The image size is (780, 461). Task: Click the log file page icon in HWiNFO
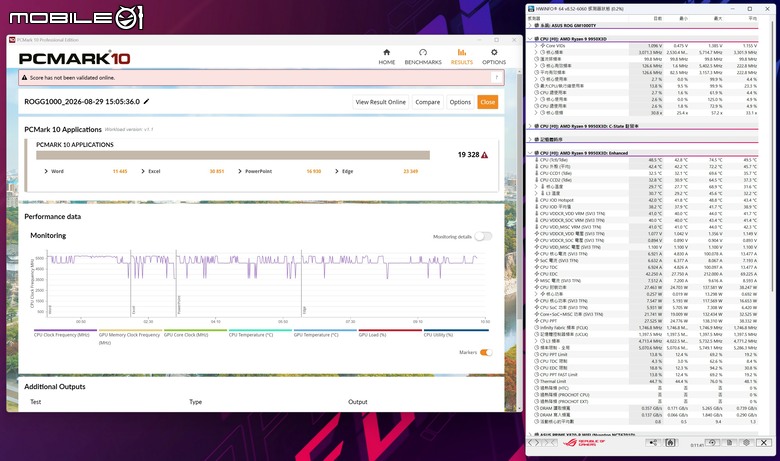pyautogui.click(x=729, y=443)
